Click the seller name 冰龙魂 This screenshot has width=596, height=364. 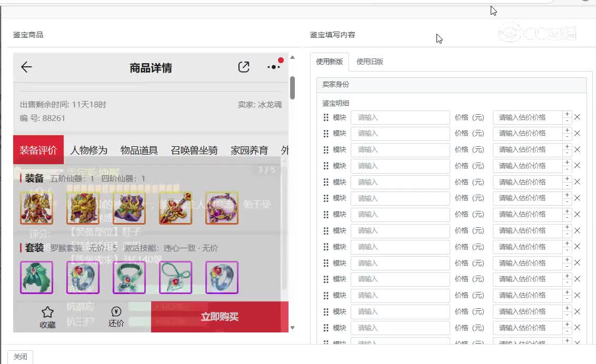tap(270, 104)
